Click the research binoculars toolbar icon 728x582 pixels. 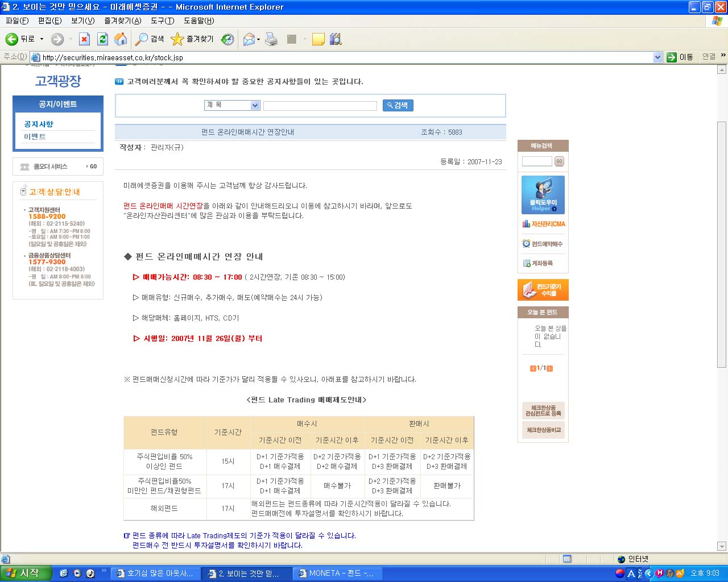click(336, 39)
